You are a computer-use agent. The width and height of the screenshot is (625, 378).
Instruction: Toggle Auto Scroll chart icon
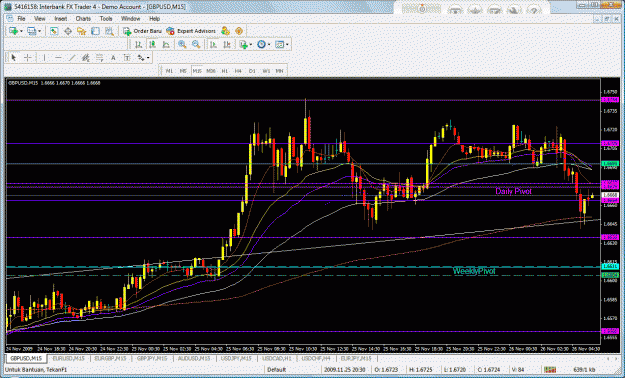pyautogui.click(x=213, y=45)
